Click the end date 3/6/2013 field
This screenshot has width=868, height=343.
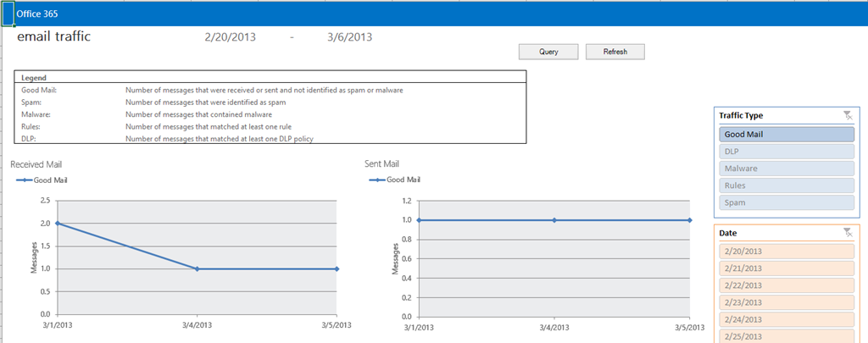click(x=349, y=37)
